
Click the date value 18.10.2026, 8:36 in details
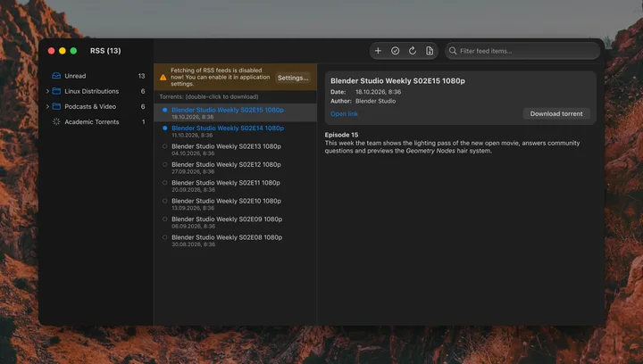tap(378, 92)
